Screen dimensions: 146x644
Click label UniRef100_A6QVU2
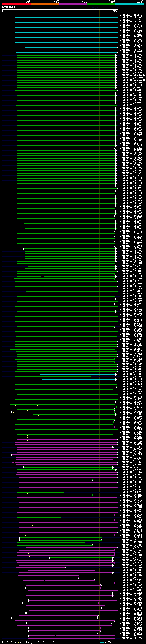(x=131, y=369)
